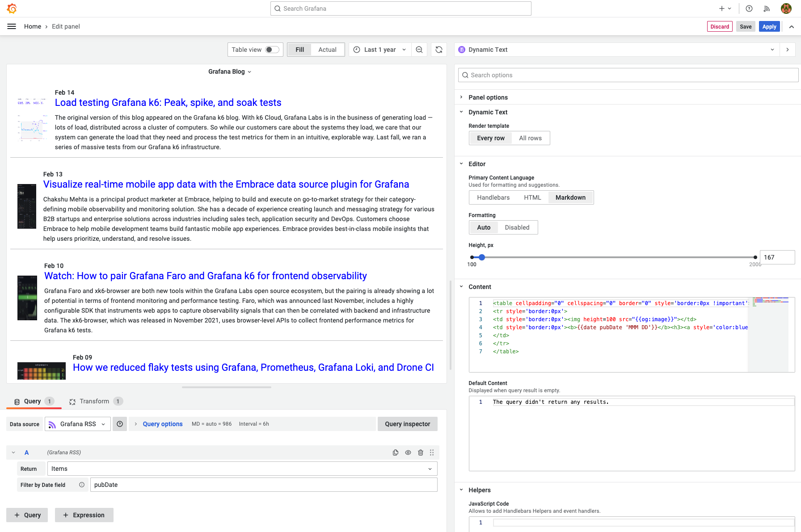The height and width of the screenshot is (532, 801).
Task: Apply the panel changes
Action: [x=769, y=27]
